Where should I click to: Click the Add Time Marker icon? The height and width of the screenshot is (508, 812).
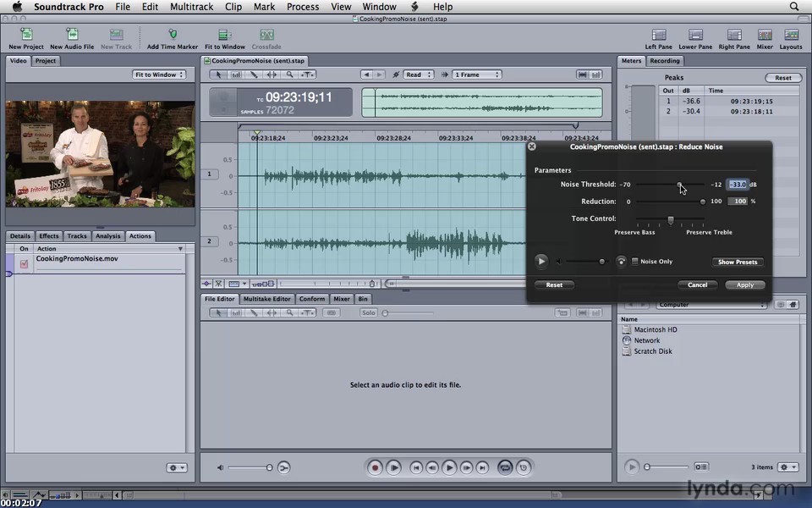(x=173, y=35)
